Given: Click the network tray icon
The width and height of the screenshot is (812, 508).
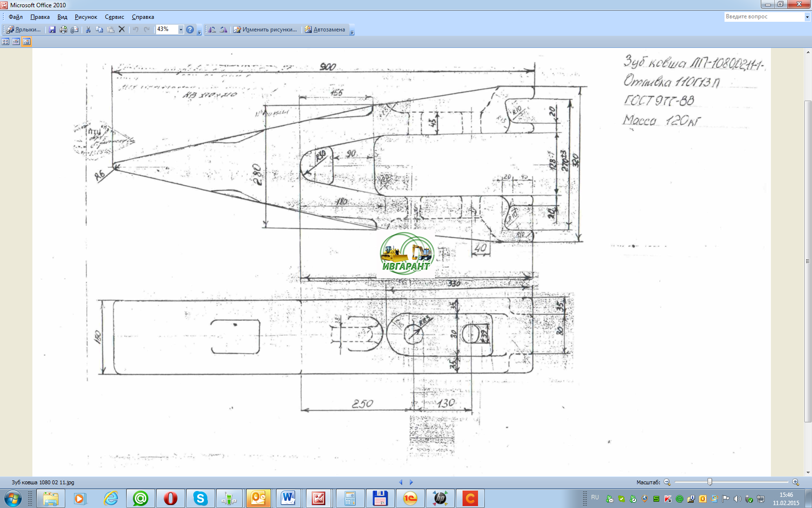Looking at the screenshot, I should click(761, 499).
